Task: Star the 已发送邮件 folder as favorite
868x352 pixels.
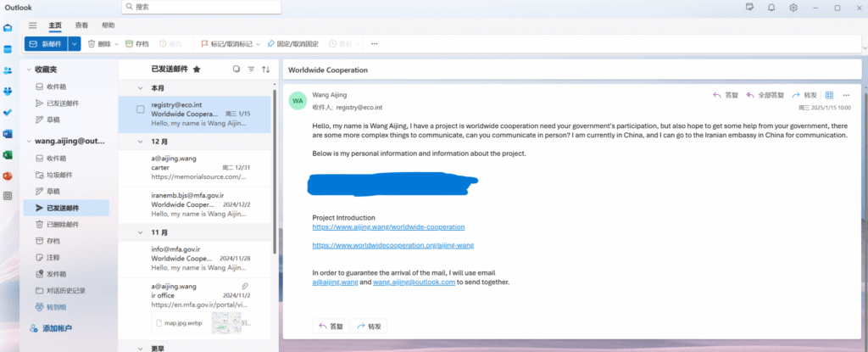Action: [x=198, y=70]
